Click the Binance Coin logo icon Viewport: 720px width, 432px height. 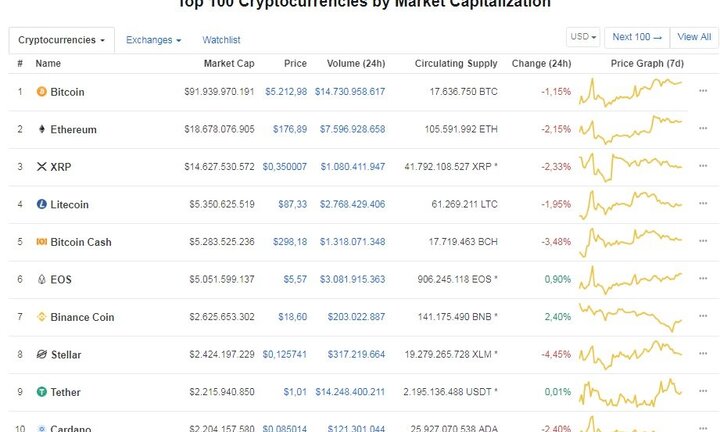tap(41, 317)
